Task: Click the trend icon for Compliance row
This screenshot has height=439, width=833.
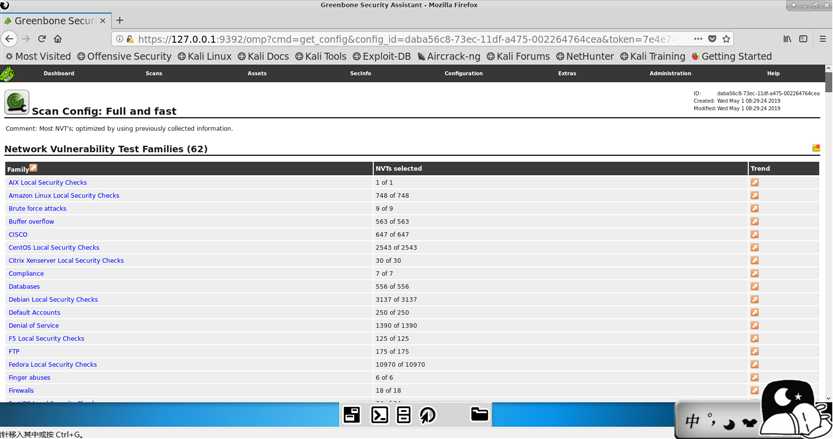Action: click(x=754, y=273)
